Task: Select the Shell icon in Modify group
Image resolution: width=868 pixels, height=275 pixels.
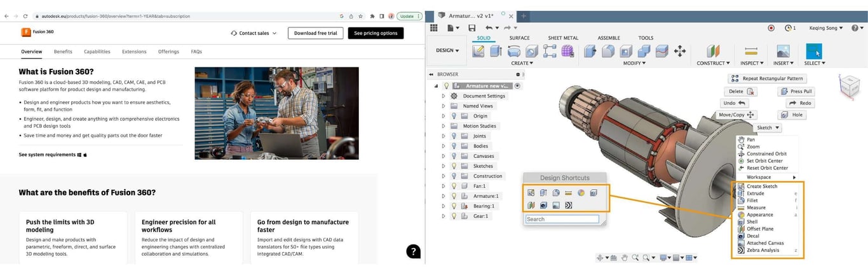Action: 626,52
